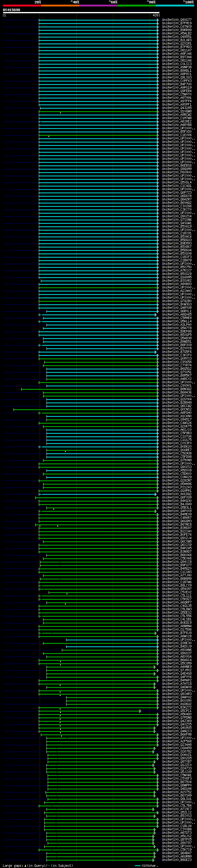This screenshot has height=868, width=197.
Task: Open hit UniRef100_O48551
Action: coord(177,37)
